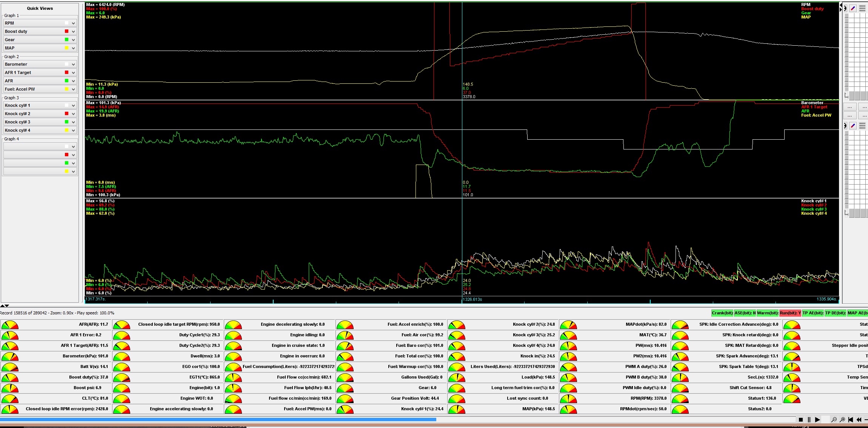Viewport: 868px width, 428px height.
Task: Click pencil edit icon above the lower table
Action: (x=853, y=126)
